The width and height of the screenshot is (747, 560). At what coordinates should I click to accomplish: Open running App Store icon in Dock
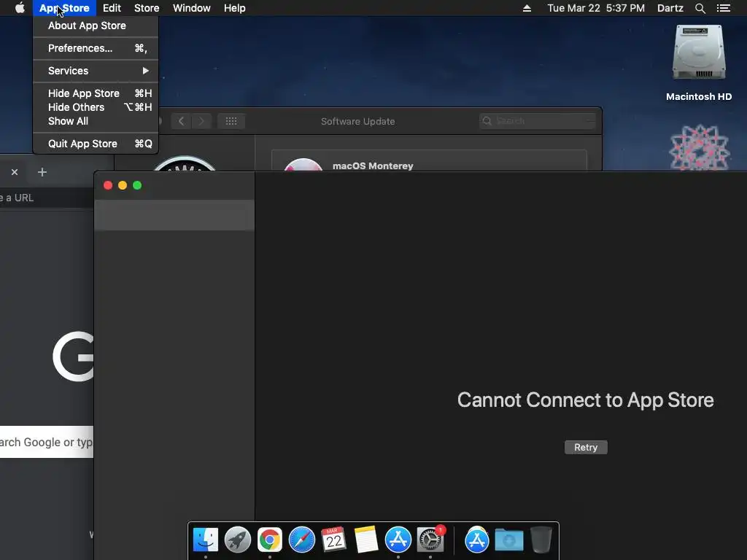[x=398, y=540]
